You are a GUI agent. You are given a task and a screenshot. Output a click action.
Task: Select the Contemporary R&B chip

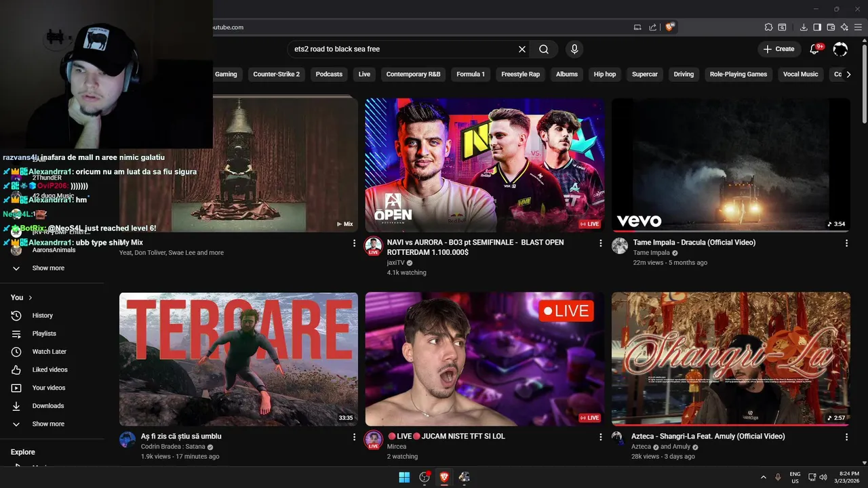(x=413, y=74)
